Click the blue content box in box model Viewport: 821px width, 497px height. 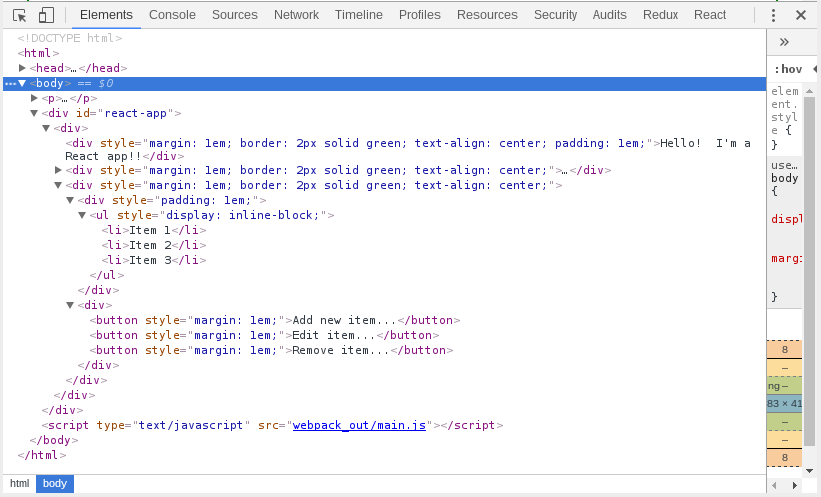pos(784,403)
